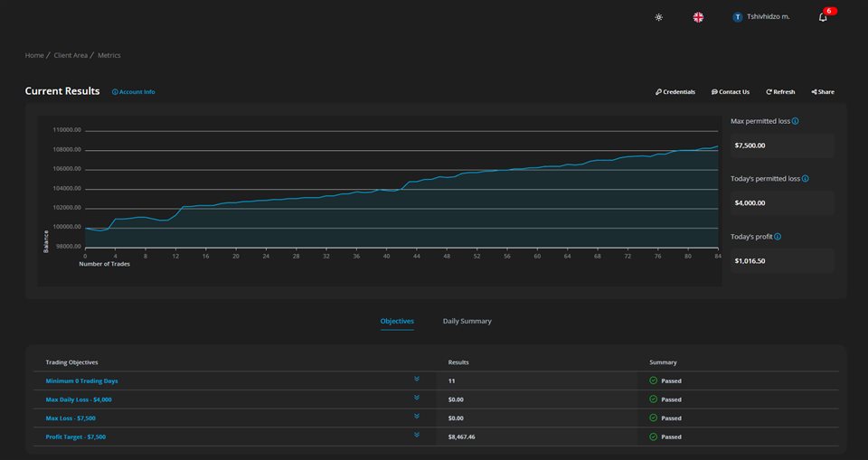Show info for Today's permitted loss

(x=805, y=179)
